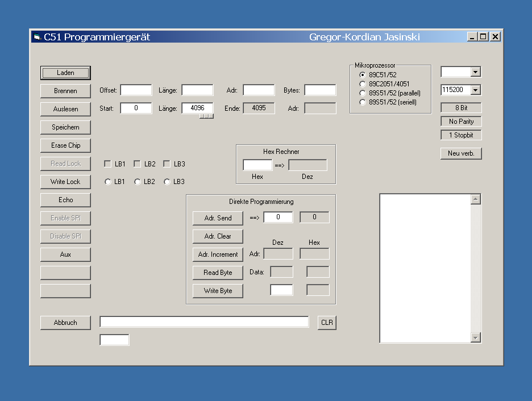Click the Adr. Increment button
532x401 pixels.
(x=218, y=254)
